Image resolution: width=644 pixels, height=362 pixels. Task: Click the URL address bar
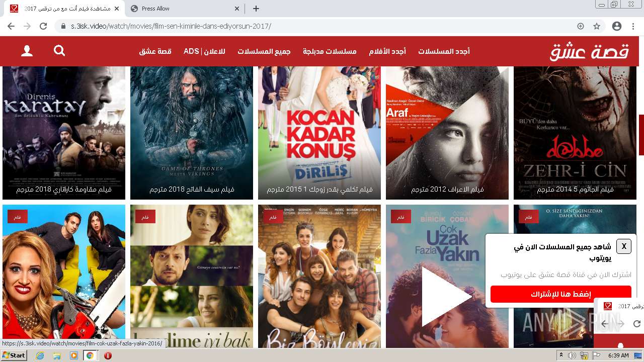coord(322,26)
